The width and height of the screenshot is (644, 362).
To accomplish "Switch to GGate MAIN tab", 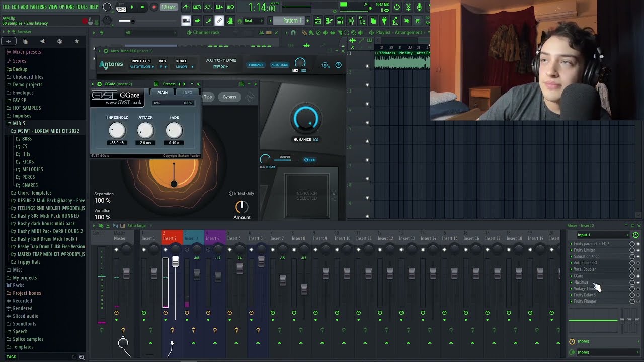I will (x=163, y=92).
